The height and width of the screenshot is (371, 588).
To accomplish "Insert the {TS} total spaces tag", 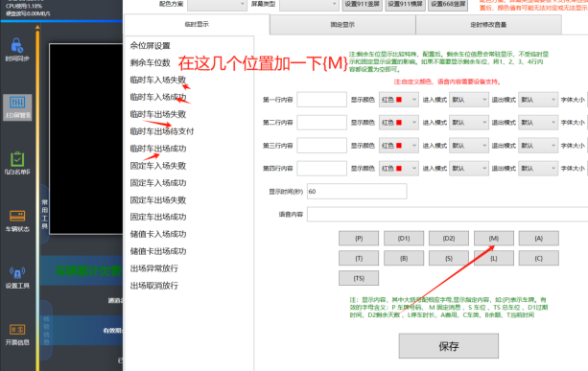I will tap(359, 278).
